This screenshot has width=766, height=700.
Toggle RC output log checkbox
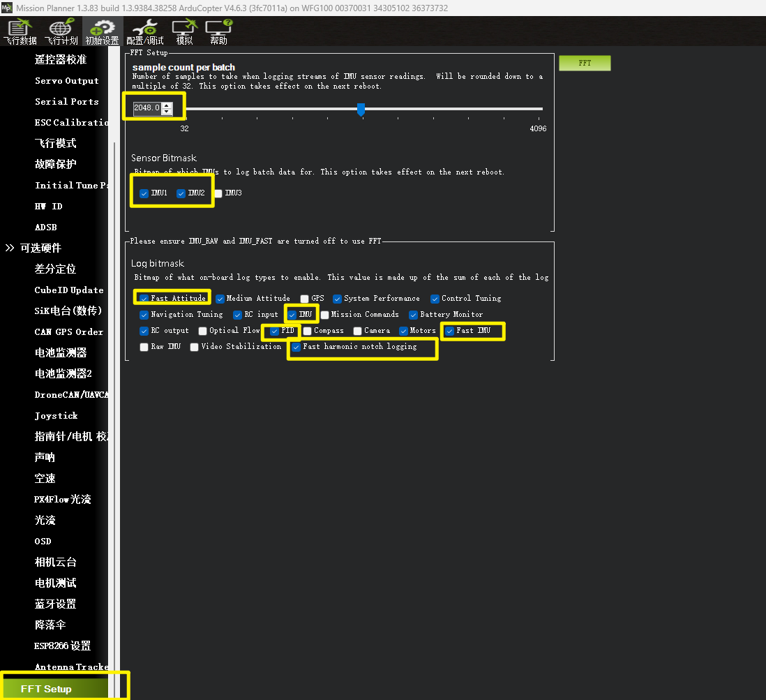point(144,331)
